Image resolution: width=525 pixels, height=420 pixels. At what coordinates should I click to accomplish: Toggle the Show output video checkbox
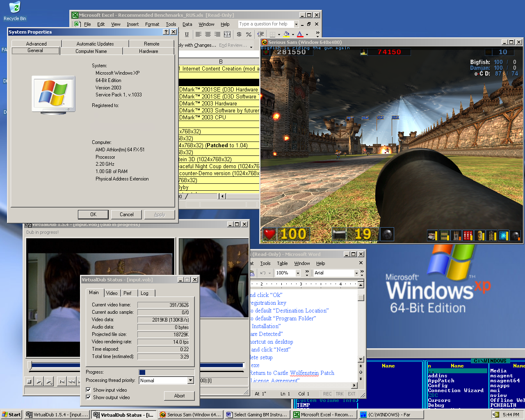[x=88, y=397]
